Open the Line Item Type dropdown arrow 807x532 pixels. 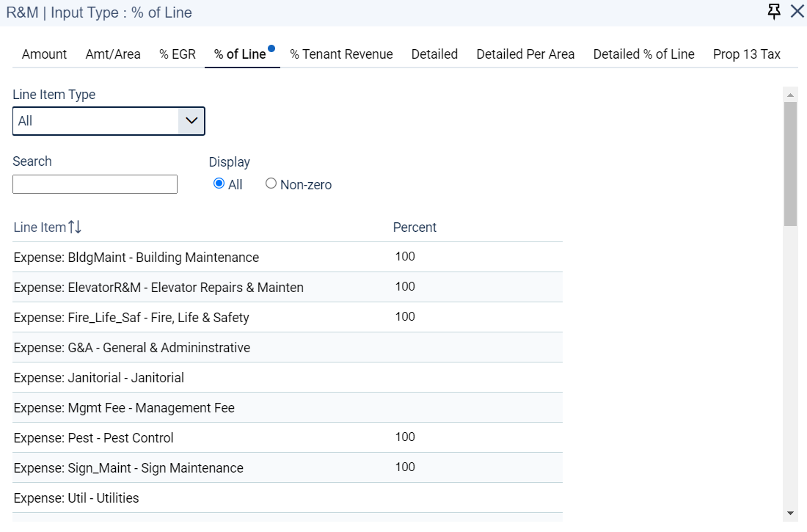coord(191,121)
